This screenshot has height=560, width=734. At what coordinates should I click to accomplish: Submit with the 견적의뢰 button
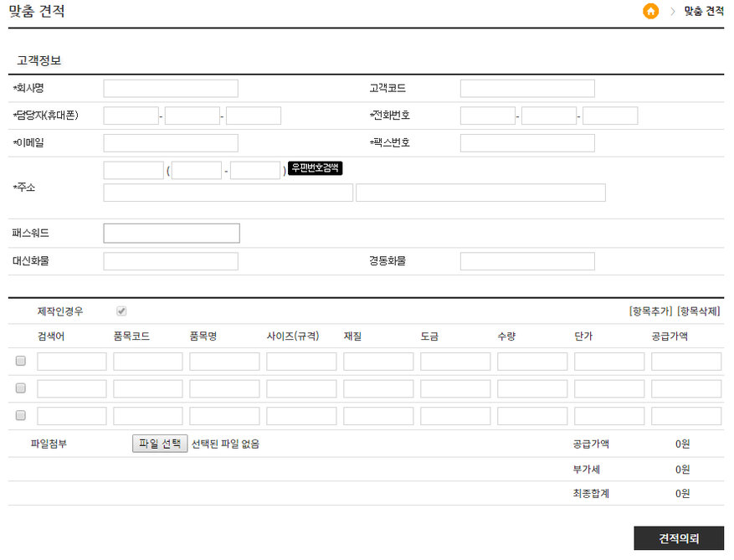(x=678, y=538)
